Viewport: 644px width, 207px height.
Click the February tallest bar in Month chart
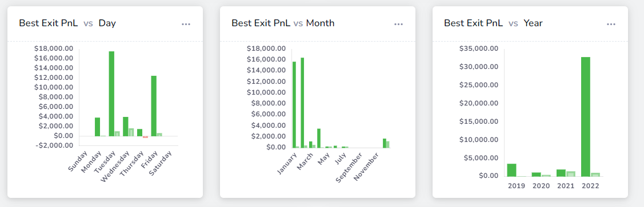(302, 103)
